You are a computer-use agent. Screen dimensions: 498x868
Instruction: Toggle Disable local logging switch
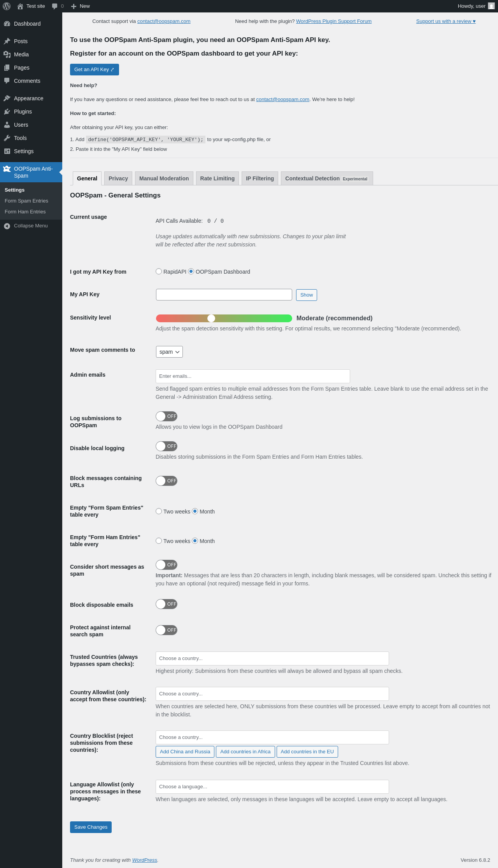click(167, 446)
